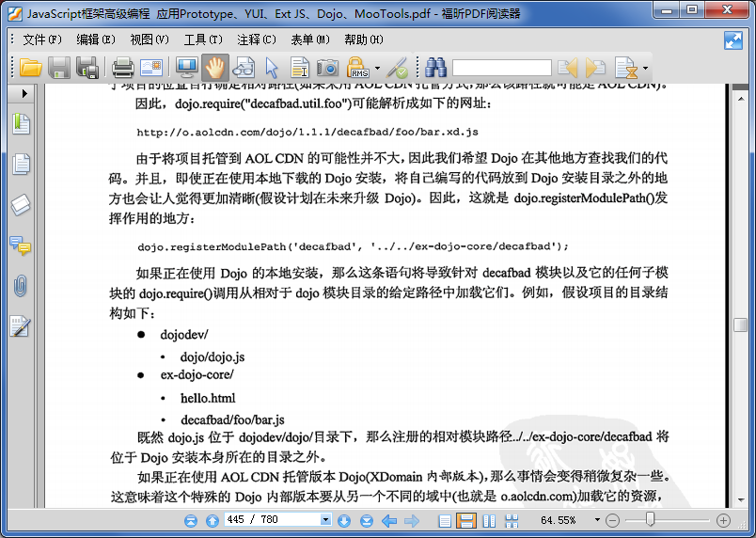
Task: Click the text 'dojo/dojo.js'
Action: (213, 357)
